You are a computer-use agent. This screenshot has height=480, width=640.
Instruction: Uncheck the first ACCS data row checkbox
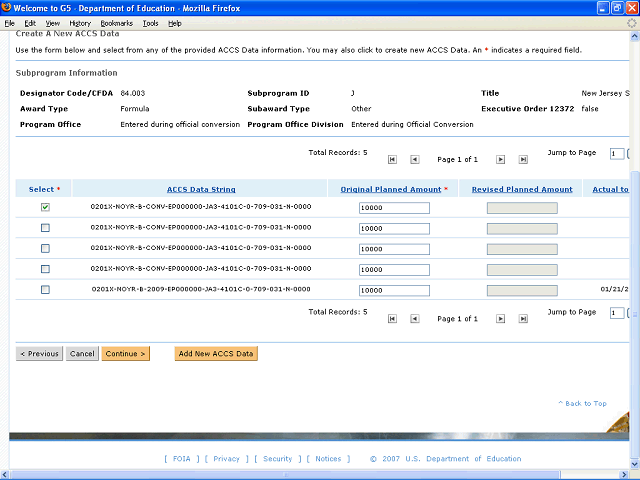click(x=45, y=207)
